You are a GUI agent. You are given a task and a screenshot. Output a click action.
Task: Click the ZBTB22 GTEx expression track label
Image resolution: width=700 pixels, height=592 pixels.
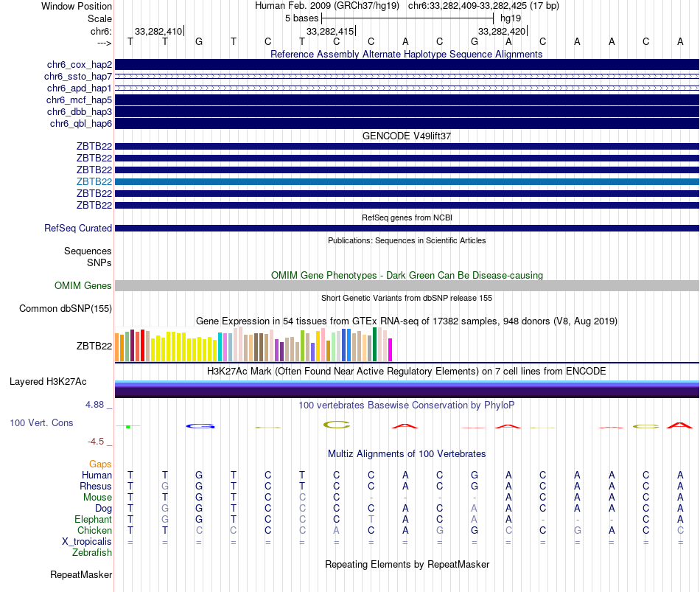94,346
